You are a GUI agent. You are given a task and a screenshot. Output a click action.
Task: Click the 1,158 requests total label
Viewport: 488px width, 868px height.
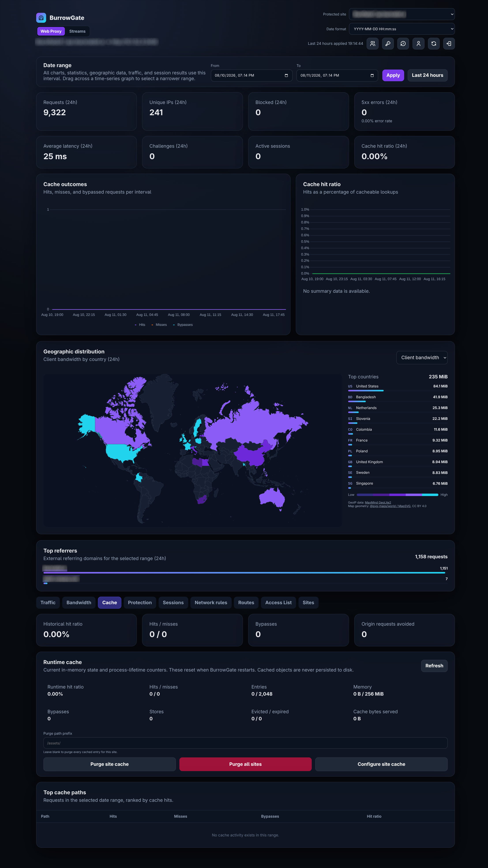pos(431,557)
